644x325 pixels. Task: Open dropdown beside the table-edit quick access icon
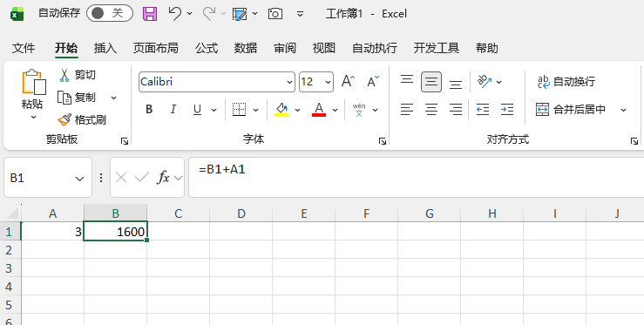coord(254,14)
